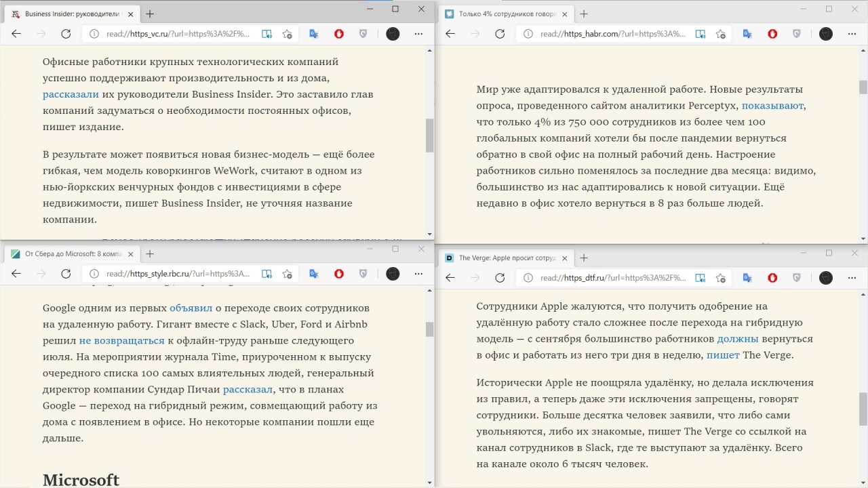Toggle immersive reader in the habr.com window

coord(701,34)
